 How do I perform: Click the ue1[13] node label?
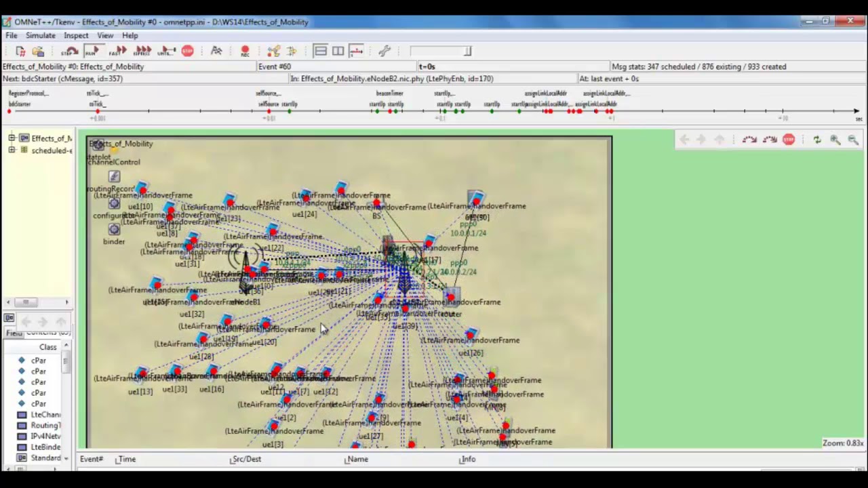click(x=140, y=392)
